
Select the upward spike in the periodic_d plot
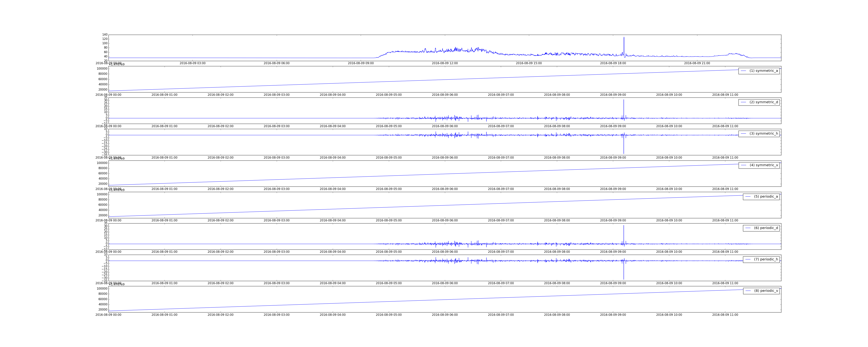click(x=624, y=234)
